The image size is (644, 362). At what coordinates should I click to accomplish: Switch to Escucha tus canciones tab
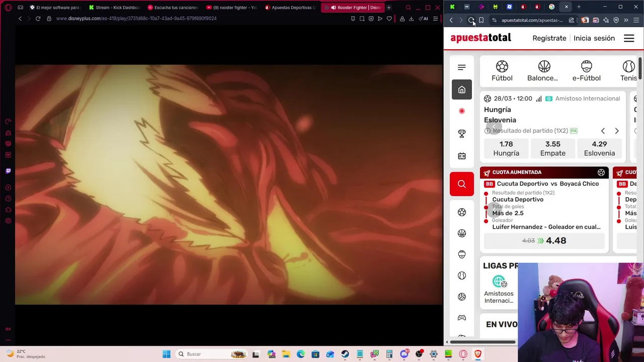coord(173,8)
